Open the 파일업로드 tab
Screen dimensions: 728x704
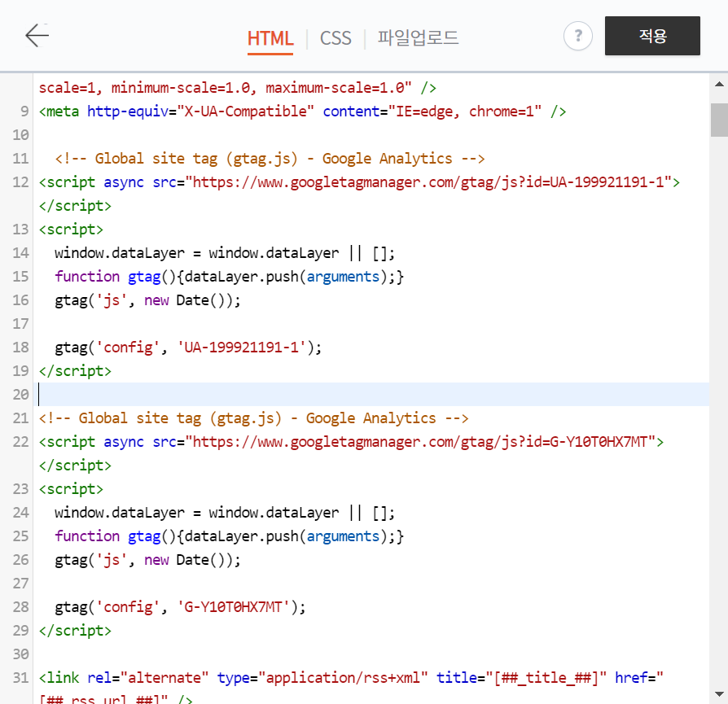coord(418,37)
